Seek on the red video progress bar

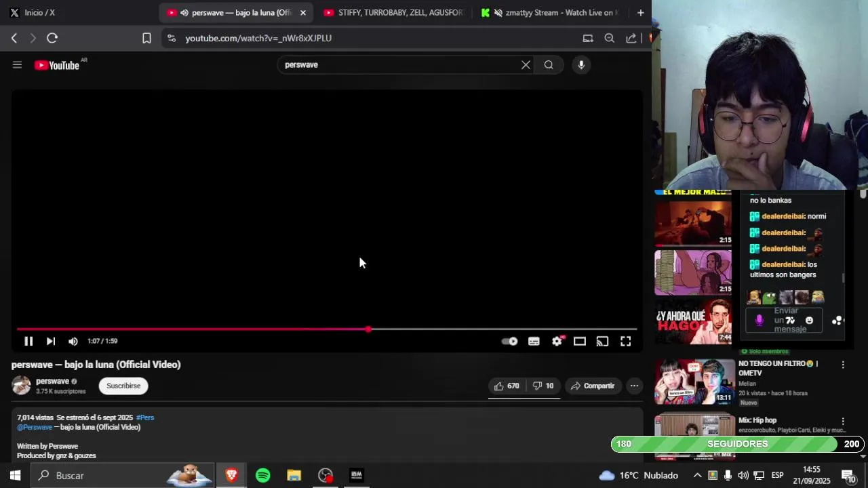point(327,329)
